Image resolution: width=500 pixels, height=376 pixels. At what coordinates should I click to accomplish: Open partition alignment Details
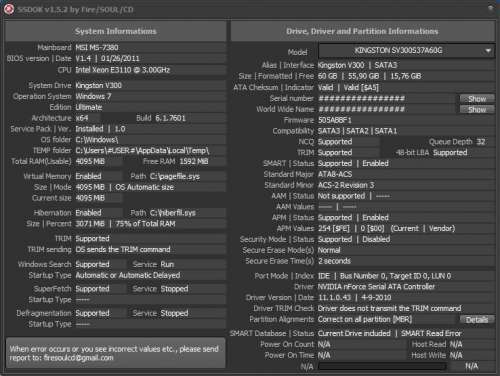click(x=477, y=320)
